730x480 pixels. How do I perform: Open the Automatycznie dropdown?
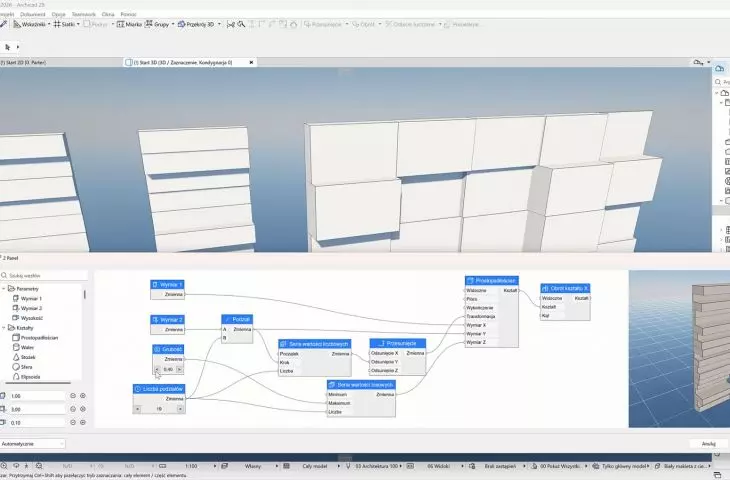point(33,444)
